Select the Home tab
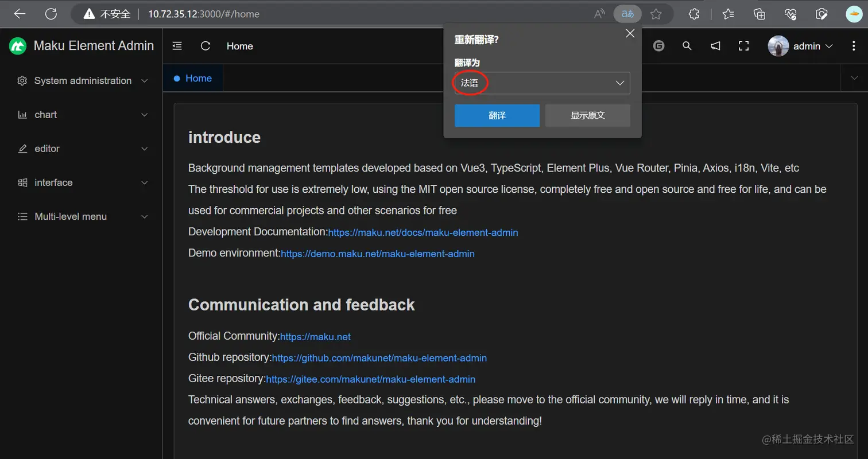868x459 pixels. pos(198,79)
